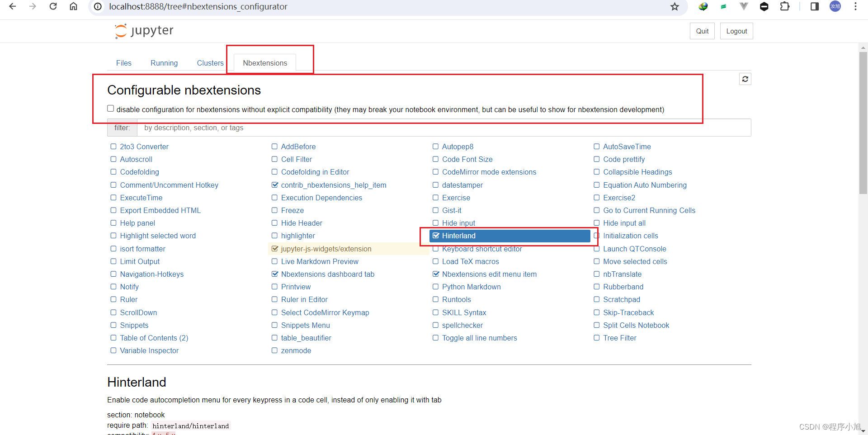The width and height of the screenshot is (868, 435).
Task: Select Nbextensions edit menu item entry
Action: point(489,274)
